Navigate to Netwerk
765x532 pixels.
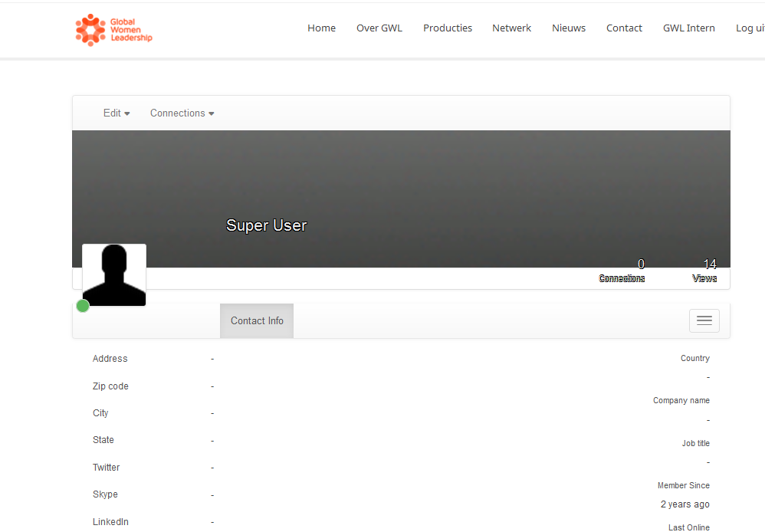pos(511,28)
